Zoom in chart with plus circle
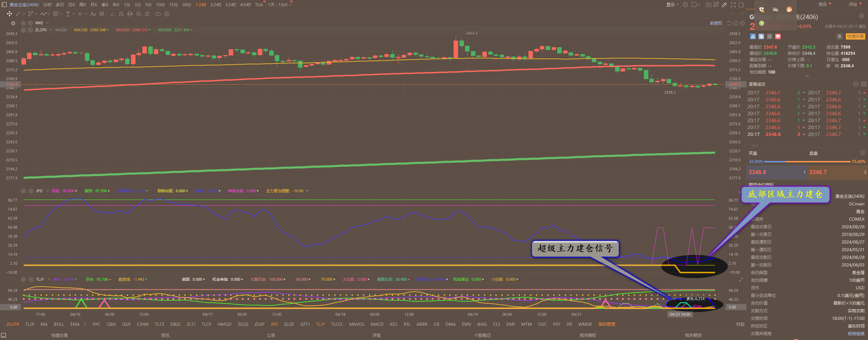This screenshot has height=340, width=868. 742,23
